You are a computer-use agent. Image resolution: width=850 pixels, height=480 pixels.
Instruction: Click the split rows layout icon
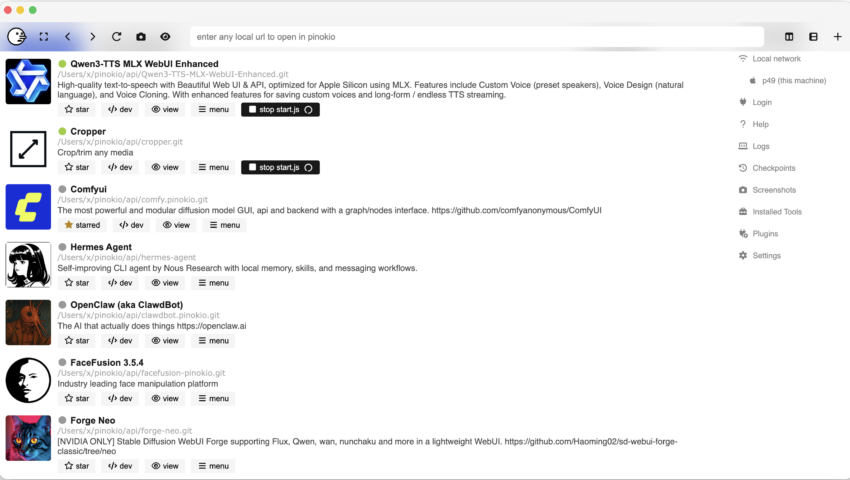click(x=813, y=37)
